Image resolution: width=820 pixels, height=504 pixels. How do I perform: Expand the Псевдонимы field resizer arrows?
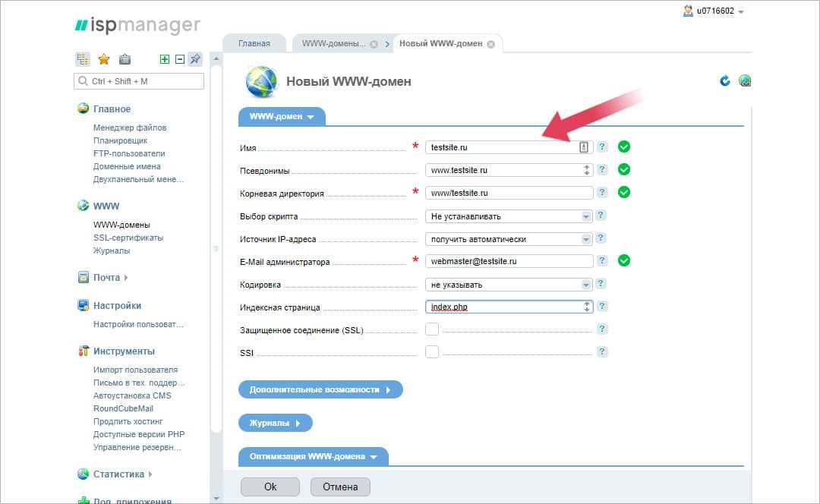click(x=587, y=170)
